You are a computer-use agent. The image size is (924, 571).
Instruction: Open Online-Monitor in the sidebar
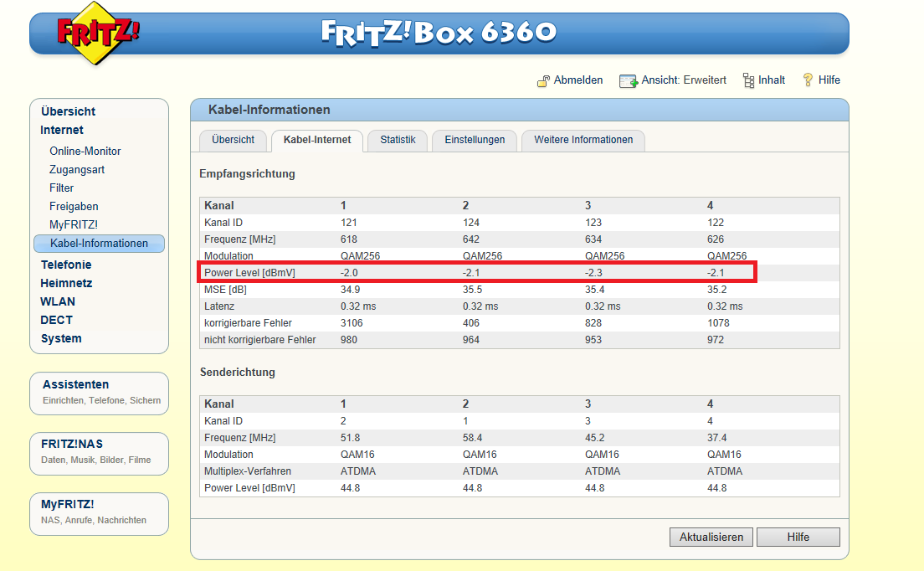pos(85,152)
